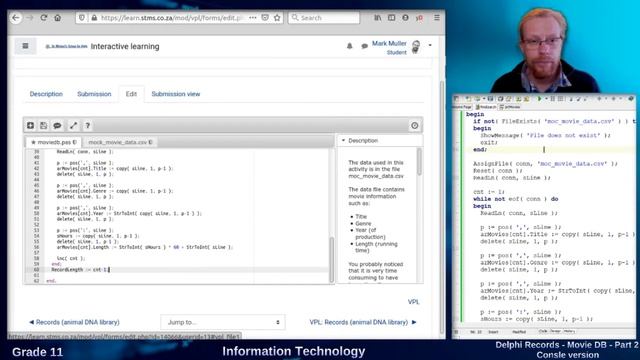
Task: Go to next VPL: Records (animal DNA library)
Action: point(363,322)
